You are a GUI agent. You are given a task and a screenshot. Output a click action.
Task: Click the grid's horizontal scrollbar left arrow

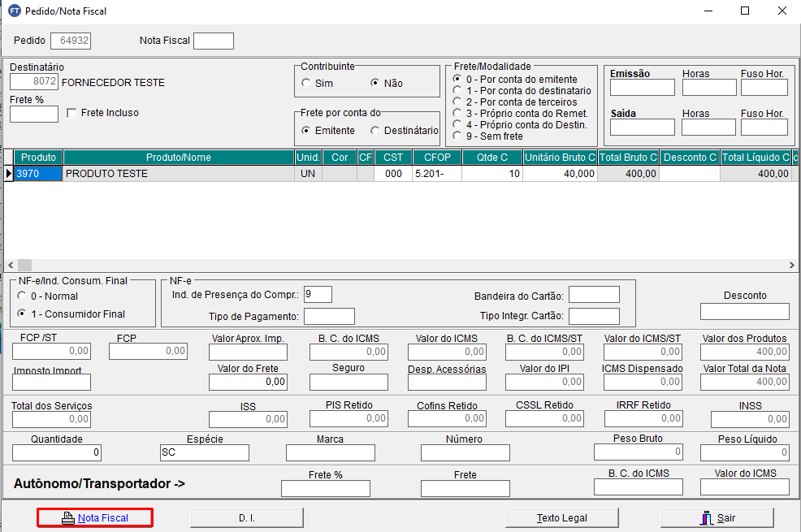[11, 266]
